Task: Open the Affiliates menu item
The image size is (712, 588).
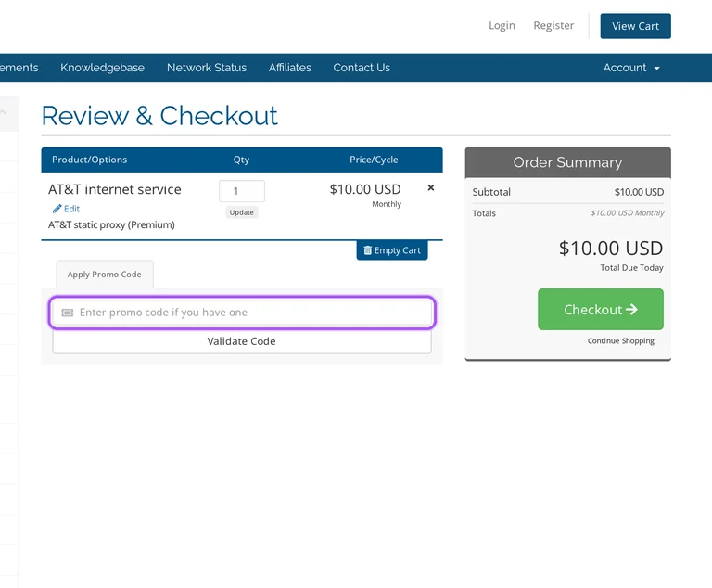Action: (x=289, y=68)
